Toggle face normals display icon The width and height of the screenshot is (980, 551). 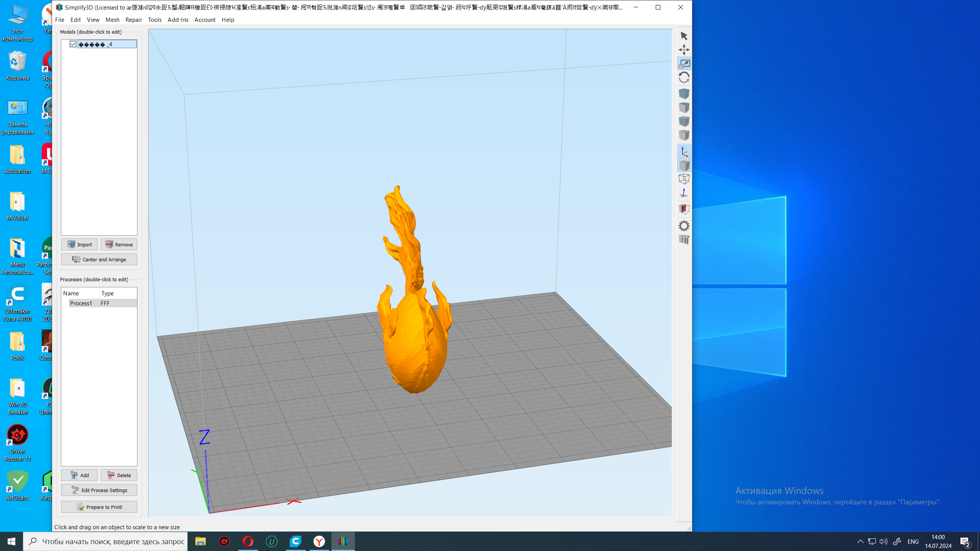tap(684, 193)
